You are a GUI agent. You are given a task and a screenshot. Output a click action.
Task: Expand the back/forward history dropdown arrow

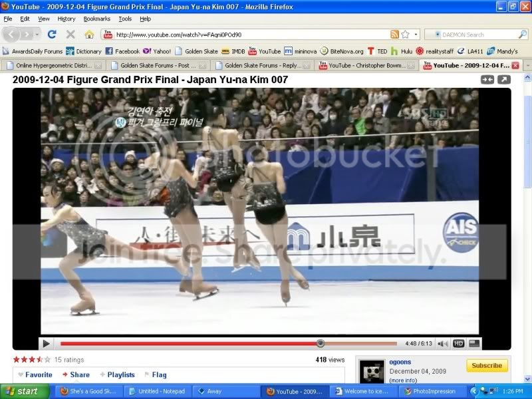37,35
